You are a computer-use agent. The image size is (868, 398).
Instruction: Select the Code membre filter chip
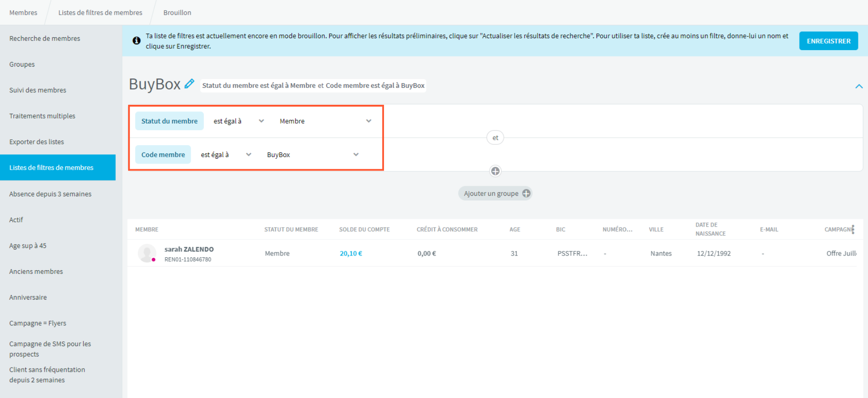tap(163, 155)
